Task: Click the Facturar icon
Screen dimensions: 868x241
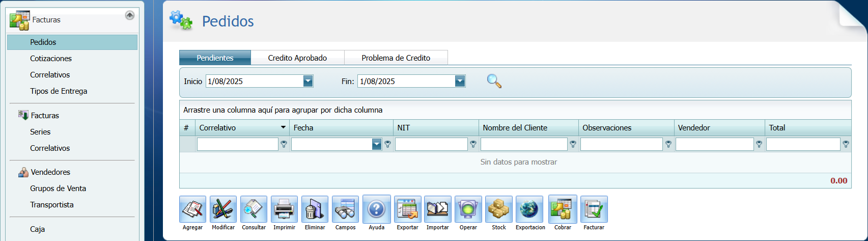Action: point(594,209)
